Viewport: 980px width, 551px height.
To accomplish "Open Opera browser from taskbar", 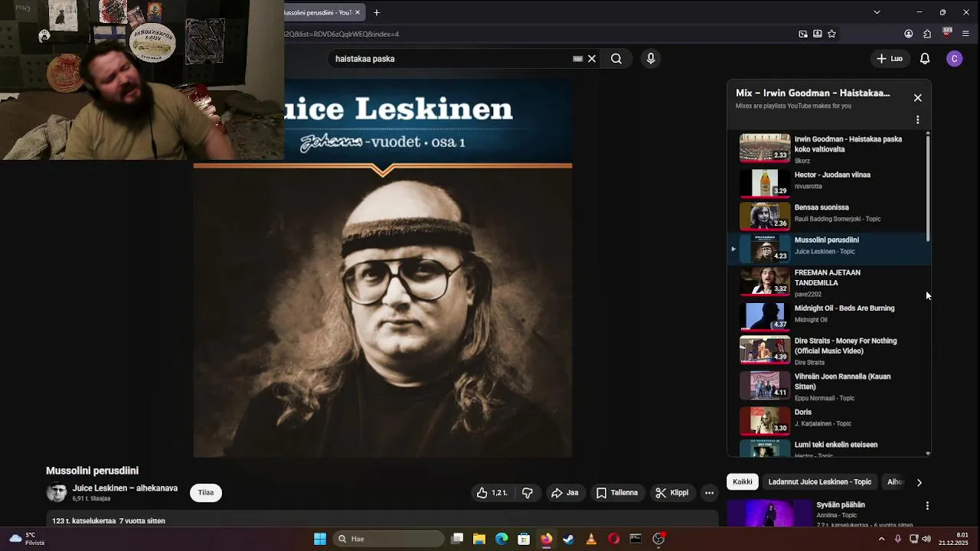I will pyautogui.click(x=613, y=539).
